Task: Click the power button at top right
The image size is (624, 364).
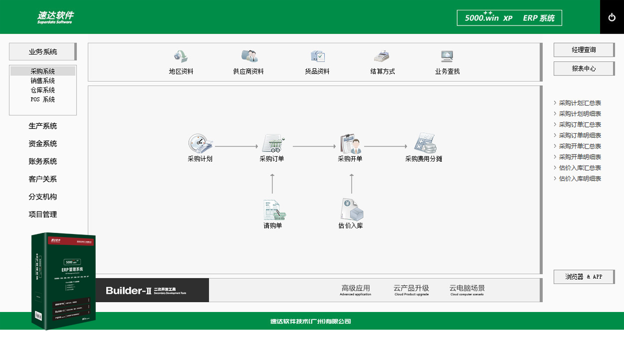Action: [612, 17]
